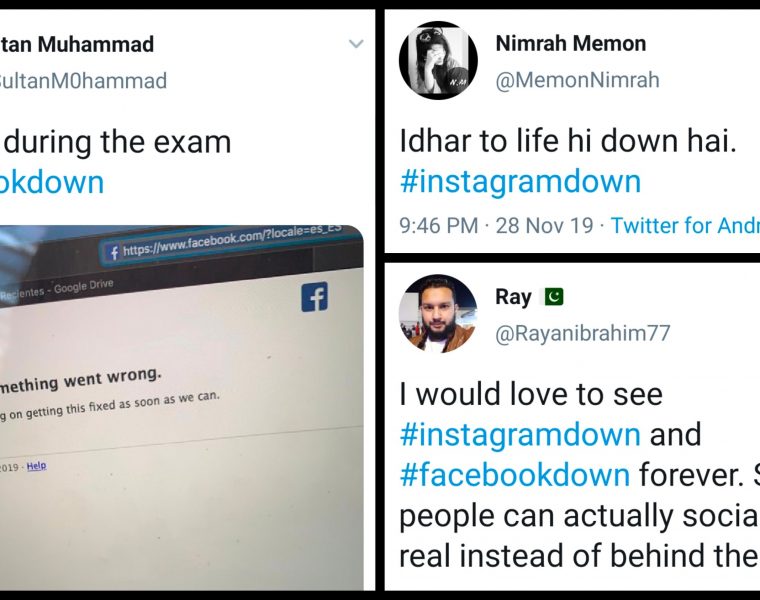Open the #instagramdown hashtag in Nimrah's tweet
This screenshot has height=600, width=760.
(x=521, y=181)
